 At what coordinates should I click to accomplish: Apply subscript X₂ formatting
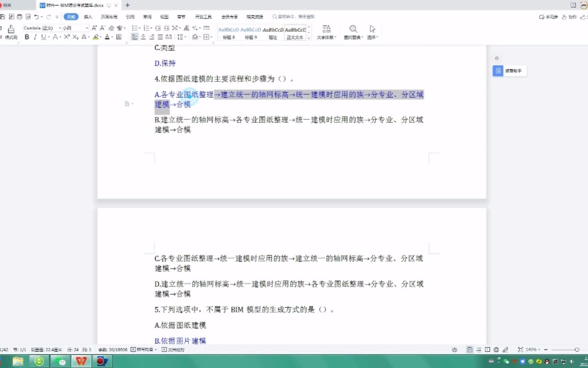click(76, 37)
